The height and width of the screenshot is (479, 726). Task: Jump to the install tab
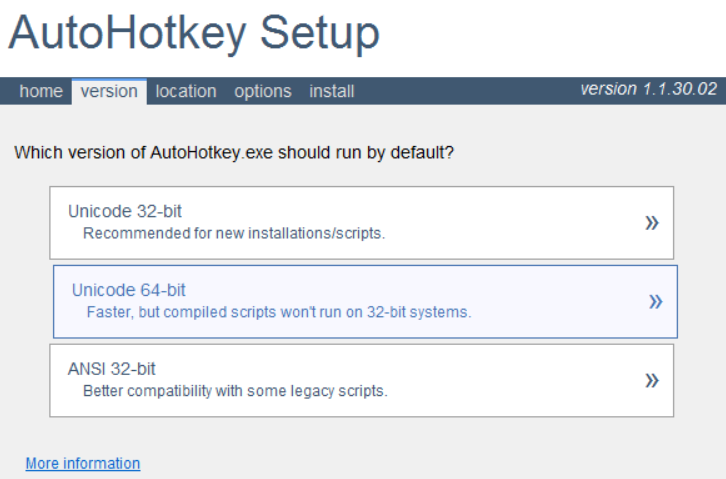pyautogui.click(x=332, y=91)
